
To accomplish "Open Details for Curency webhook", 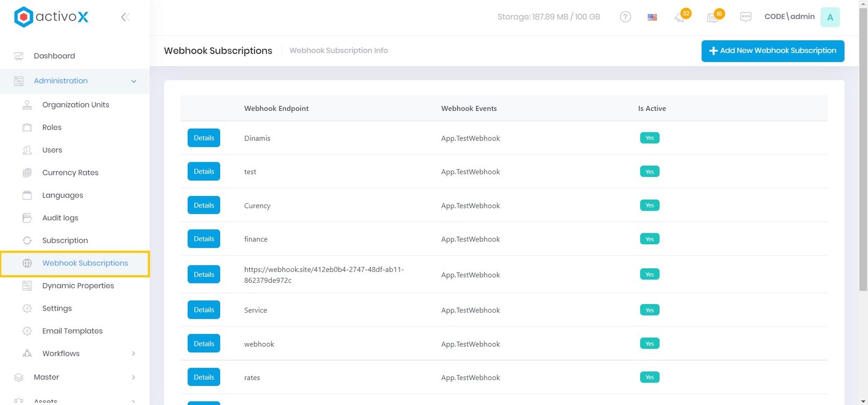I will (x=204, y=205).
